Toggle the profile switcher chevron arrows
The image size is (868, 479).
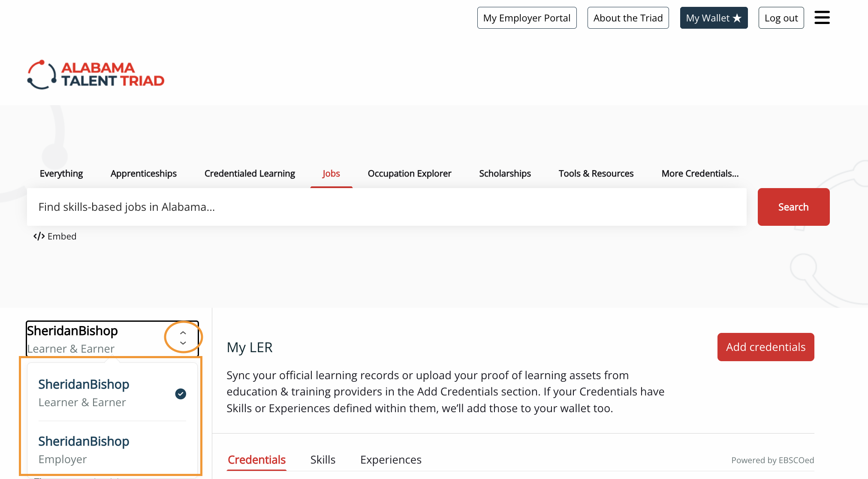click(183, 338)
